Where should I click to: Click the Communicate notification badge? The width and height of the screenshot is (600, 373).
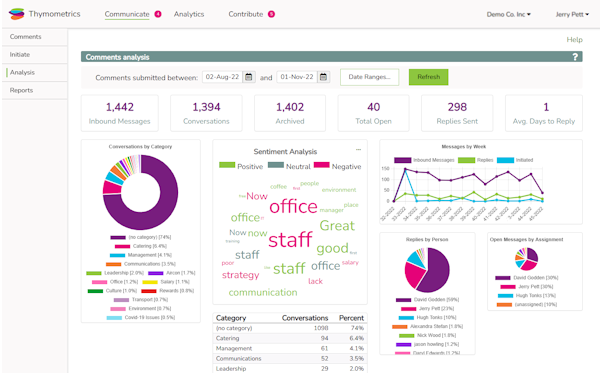point(158,14)
